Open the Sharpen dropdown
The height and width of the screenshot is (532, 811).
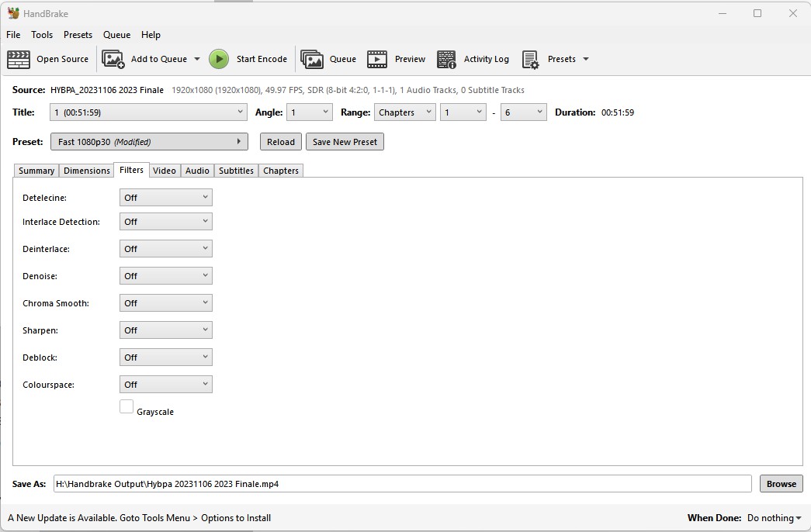click(165, 330)
